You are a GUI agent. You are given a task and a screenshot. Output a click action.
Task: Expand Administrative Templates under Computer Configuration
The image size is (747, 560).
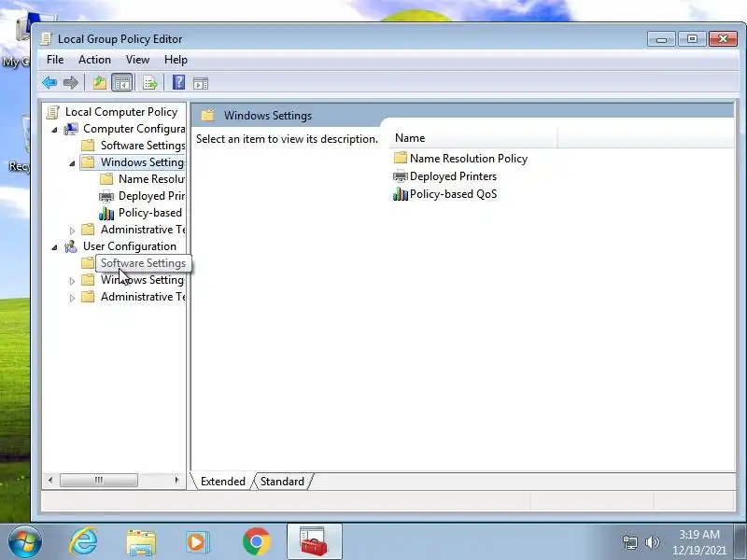[x=72, y=231]
